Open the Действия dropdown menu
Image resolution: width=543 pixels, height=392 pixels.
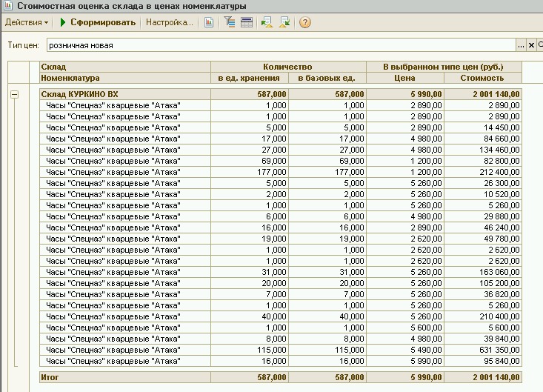[27, 22]
